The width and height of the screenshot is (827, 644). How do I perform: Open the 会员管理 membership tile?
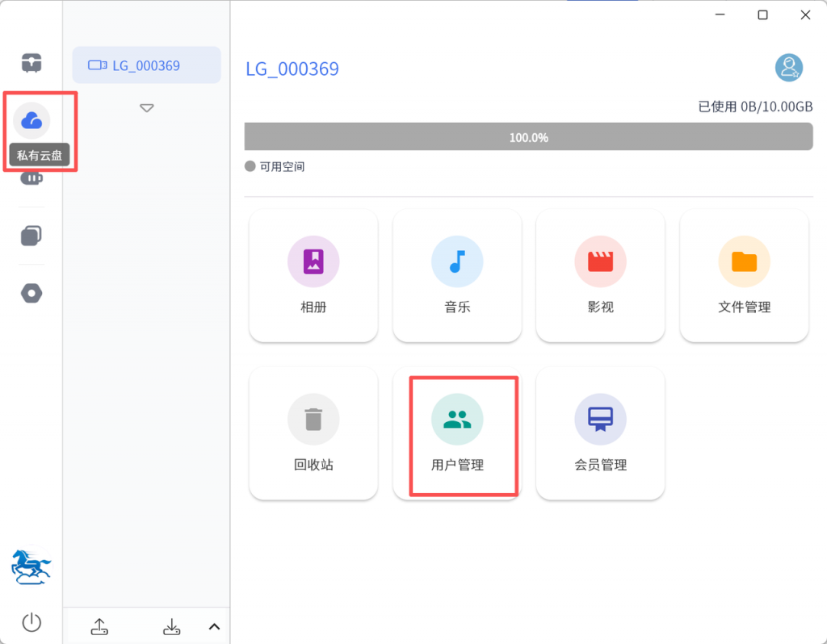tap(600, 433)
